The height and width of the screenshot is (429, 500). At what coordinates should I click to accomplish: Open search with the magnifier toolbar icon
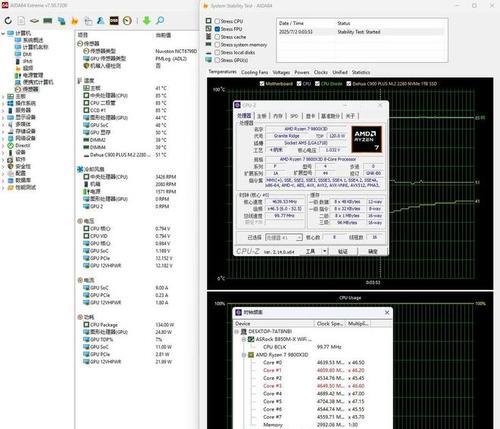tap(160, 21)
